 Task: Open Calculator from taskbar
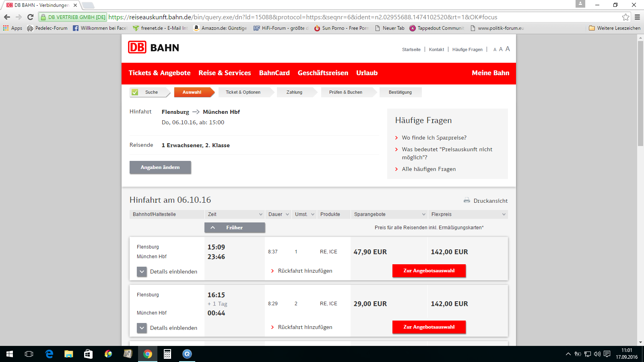point(167,354)
